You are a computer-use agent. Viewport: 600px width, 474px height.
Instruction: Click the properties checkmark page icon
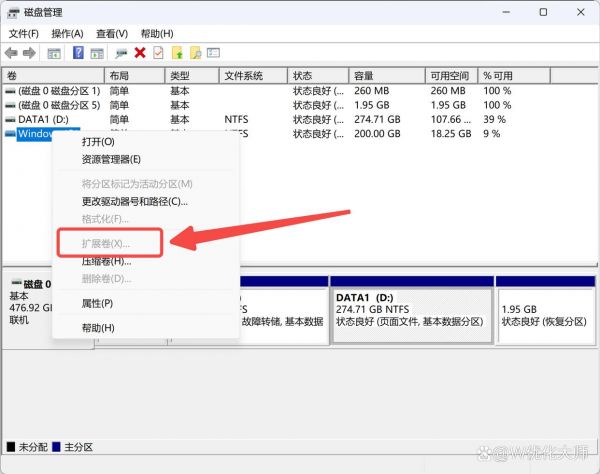pos(158,52)
